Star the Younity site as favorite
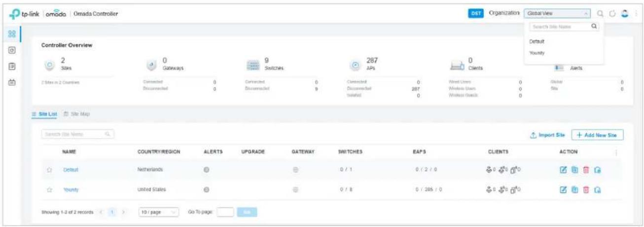The image size is (644, 227). (x=49, y=189)
